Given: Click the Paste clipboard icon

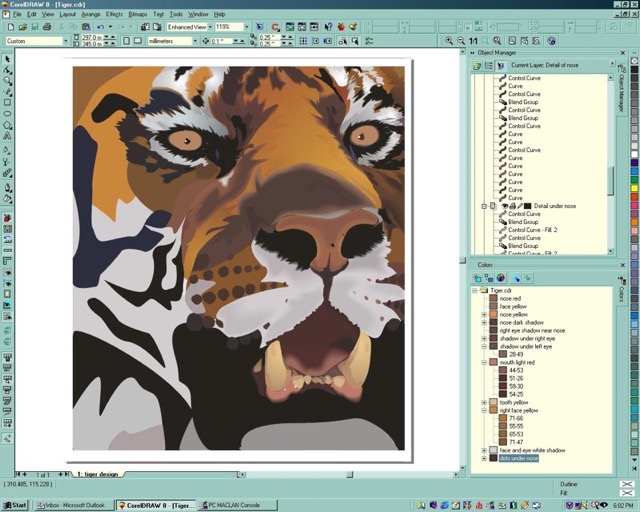Looking at the screenshot, I should tap(86, 27).
